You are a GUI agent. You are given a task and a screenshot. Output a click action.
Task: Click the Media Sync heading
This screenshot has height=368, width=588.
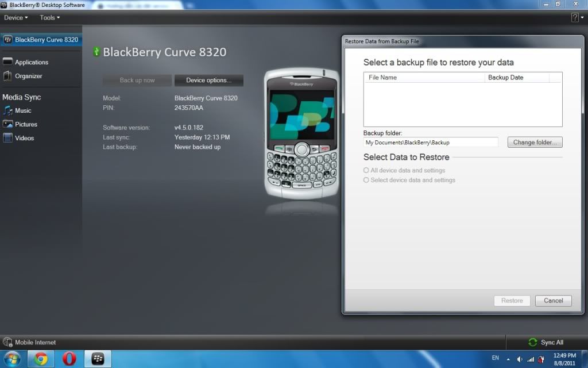pyautogui.click(x=21, y=97)
